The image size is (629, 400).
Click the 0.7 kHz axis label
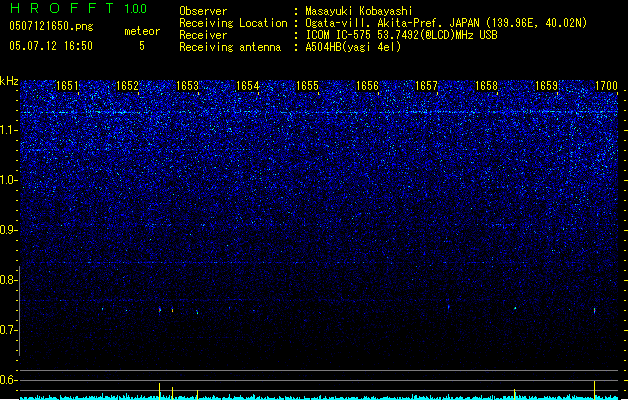(8, 330)
